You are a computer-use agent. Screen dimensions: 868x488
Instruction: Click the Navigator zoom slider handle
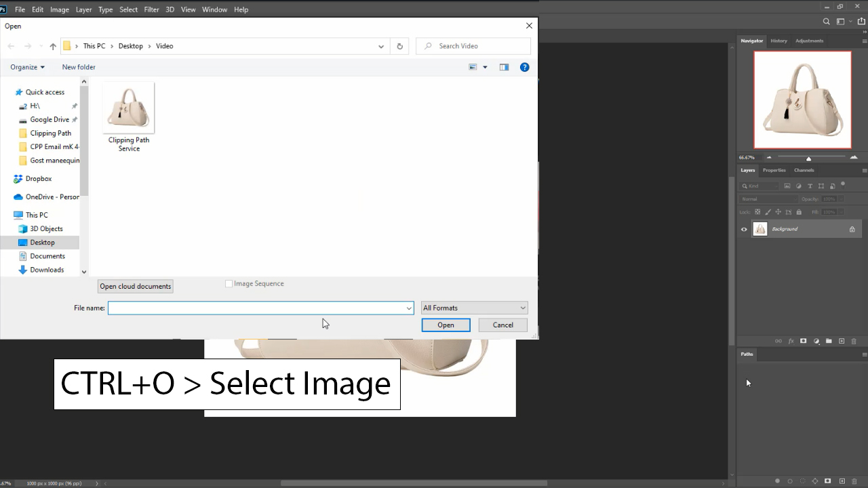point(808,158)
